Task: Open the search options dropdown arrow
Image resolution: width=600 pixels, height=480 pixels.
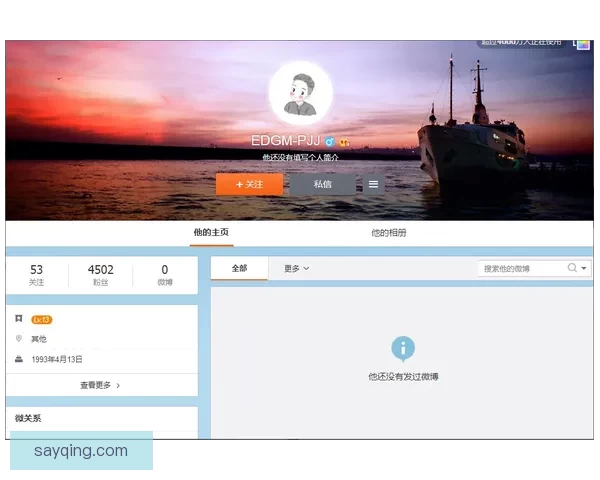Action: 584,268
